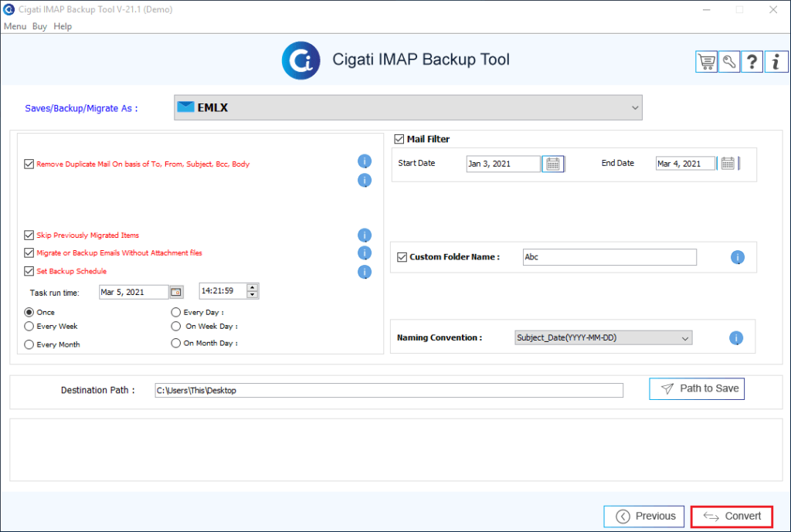Click the Task run time date field
Image resolution: width=791 pixels, height=532 pixels.
pyautogui.click(x=134, y=292)
